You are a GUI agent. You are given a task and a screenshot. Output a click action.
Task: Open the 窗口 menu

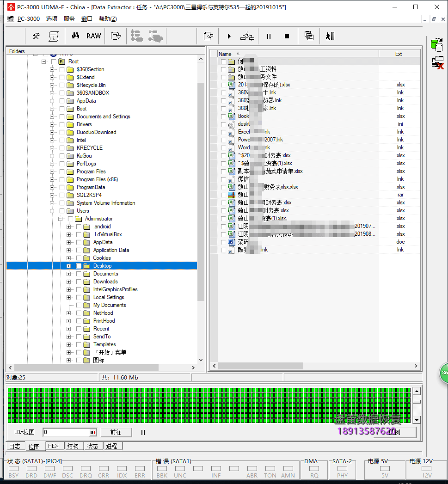click(87, 19)
